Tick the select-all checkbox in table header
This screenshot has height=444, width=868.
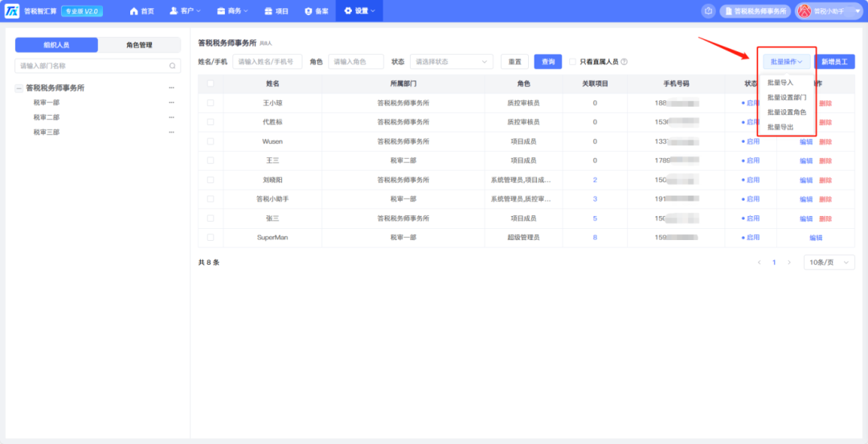(x=211, y=84)
